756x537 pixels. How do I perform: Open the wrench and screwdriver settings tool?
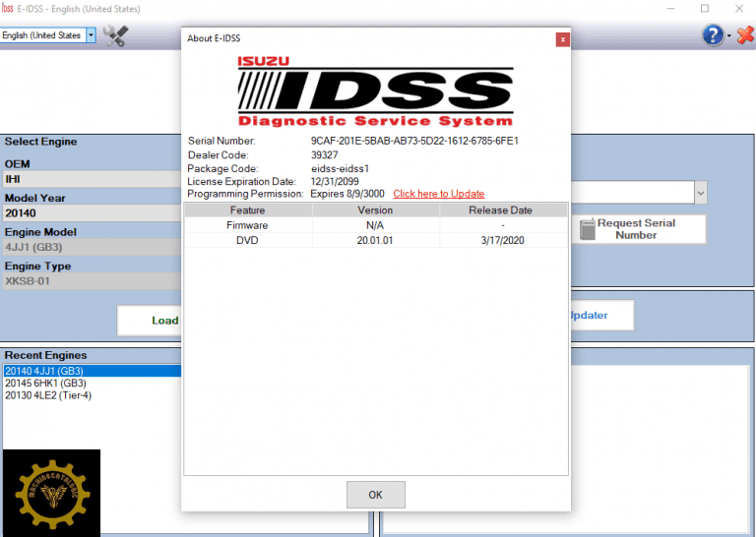(x=116, y=35)
